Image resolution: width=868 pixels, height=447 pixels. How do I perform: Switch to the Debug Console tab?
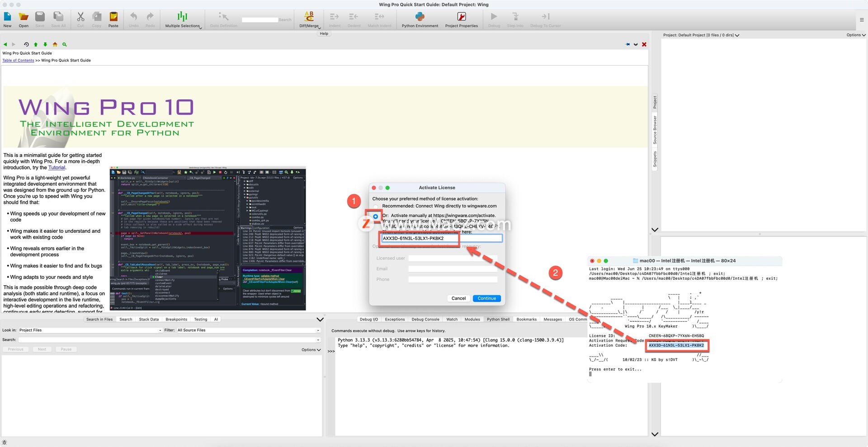pos(425,320)
